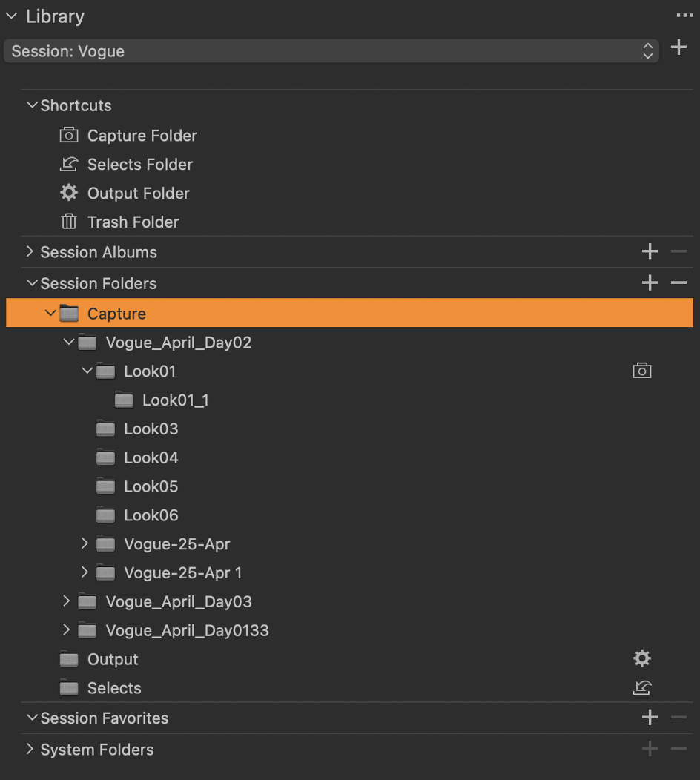Add a Session Folder with plus button

650,283
